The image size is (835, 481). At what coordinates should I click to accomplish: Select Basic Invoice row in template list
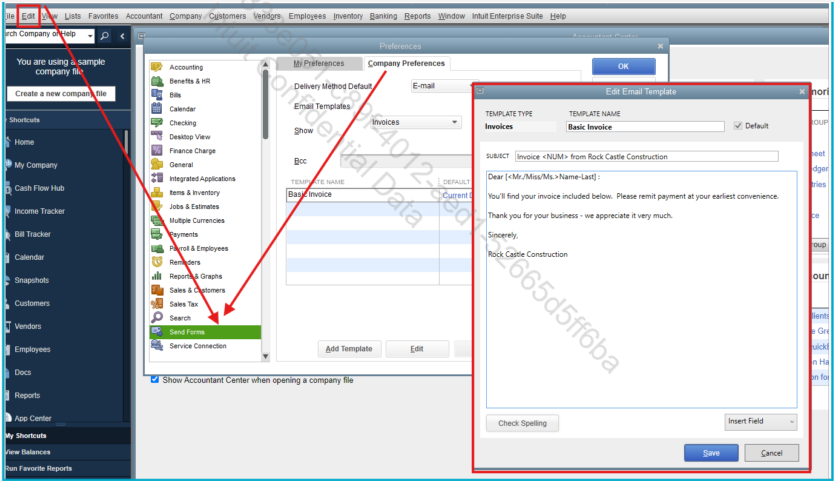(379, 194)
